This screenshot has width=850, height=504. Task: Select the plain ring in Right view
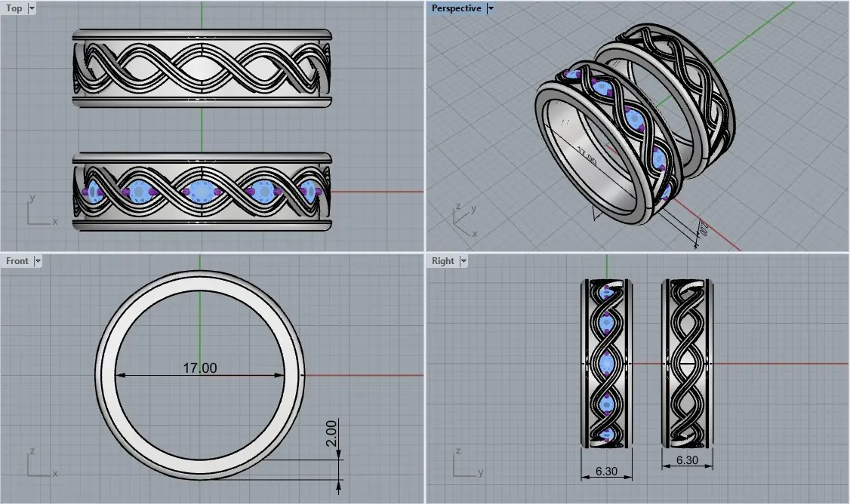coord(687,363)
